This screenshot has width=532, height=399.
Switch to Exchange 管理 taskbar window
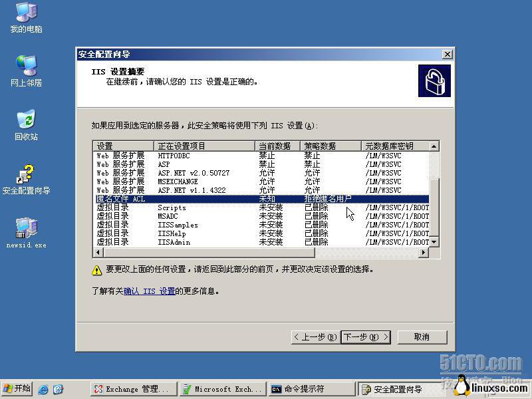[x=130, y=389]
